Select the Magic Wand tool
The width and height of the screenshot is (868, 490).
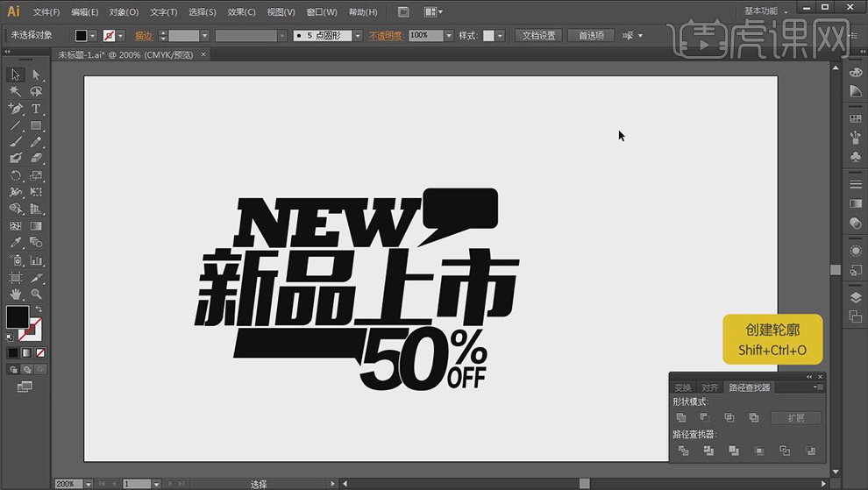(16, 91)
